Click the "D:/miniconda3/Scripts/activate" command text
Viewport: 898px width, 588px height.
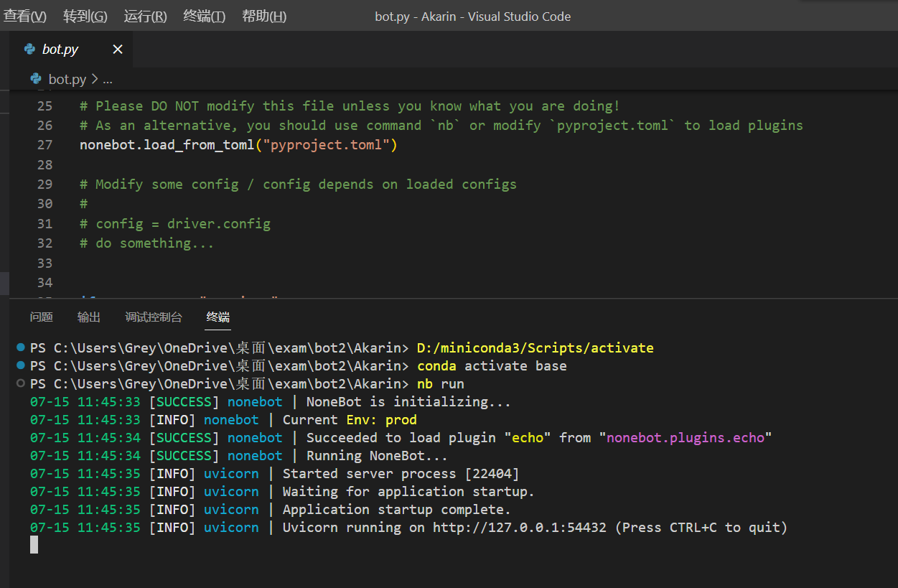pos(535,348)
